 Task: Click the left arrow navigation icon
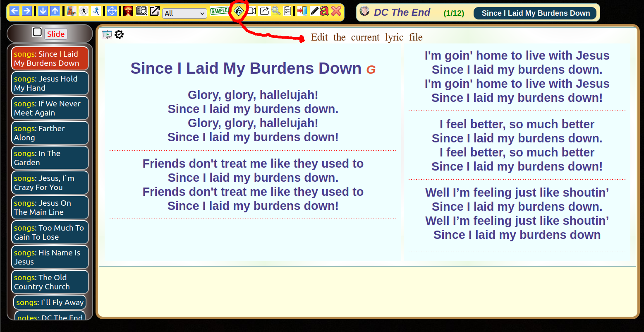click(x=14, y=11)
